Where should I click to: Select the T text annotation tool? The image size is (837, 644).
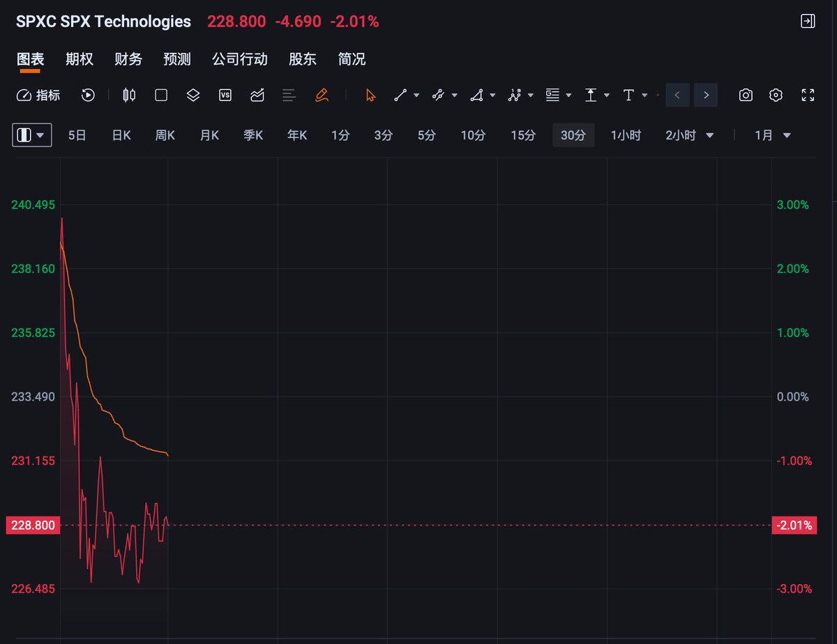pyautogui.click(x=628, y=95)
